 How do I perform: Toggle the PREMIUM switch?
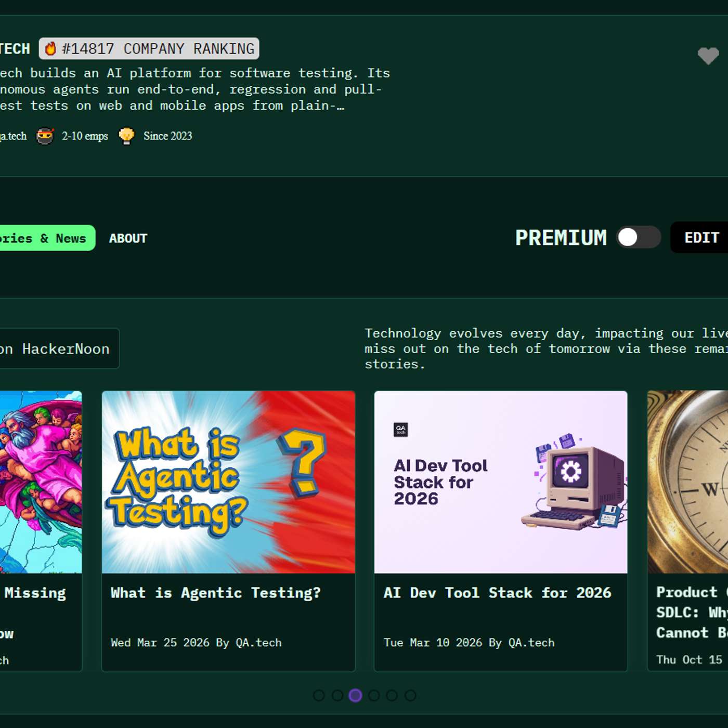(x=639, y=238)
